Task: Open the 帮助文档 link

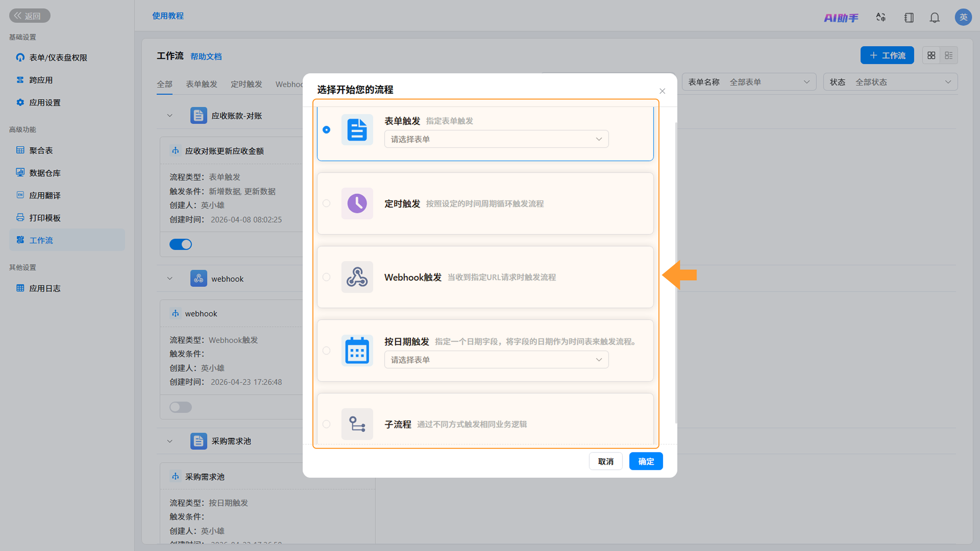Action: [x=206, y=56]
